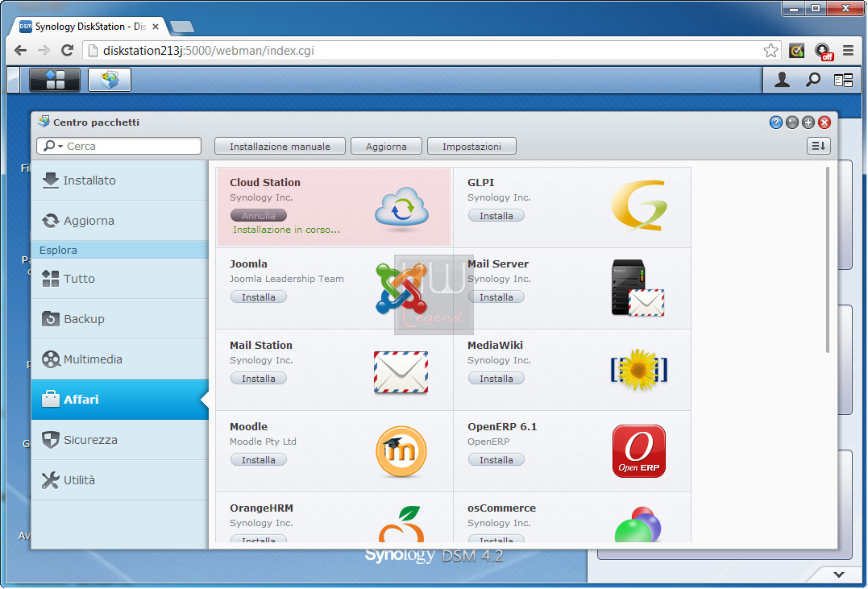
Task: Click the Cerca search field
Action: [x=118, y=146]
